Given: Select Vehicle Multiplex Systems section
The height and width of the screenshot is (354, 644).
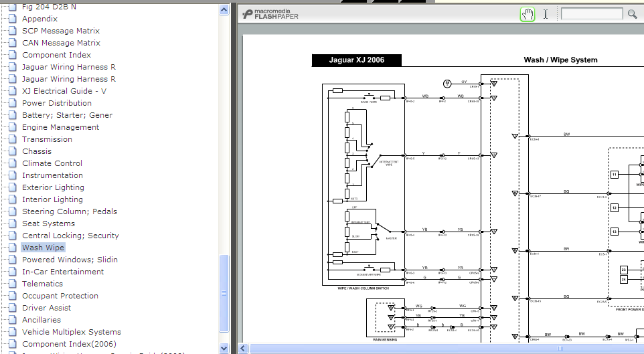Looking at the screenshot, I should point(72,332).
